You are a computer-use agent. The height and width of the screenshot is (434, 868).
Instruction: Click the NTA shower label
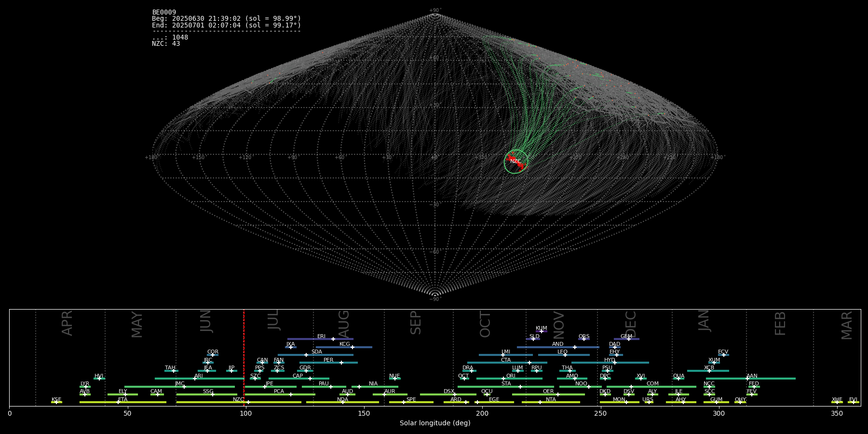click(551, 400)
